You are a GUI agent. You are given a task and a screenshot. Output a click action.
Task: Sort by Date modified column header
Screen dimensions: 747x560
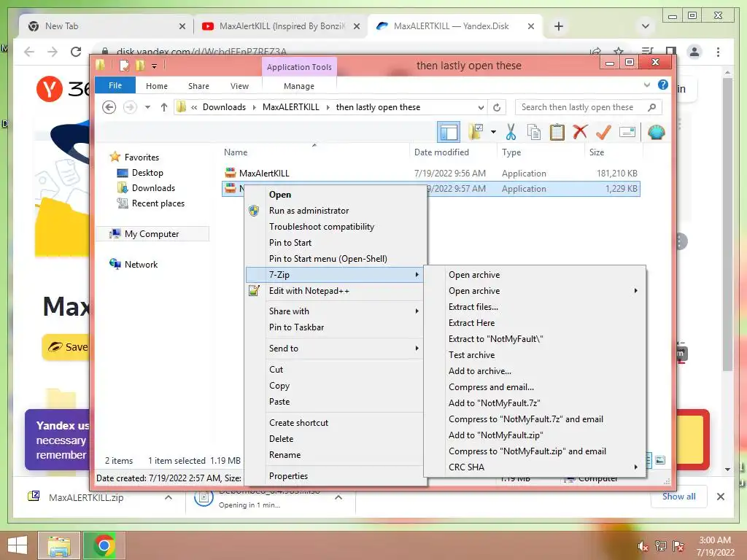point(441,152)
